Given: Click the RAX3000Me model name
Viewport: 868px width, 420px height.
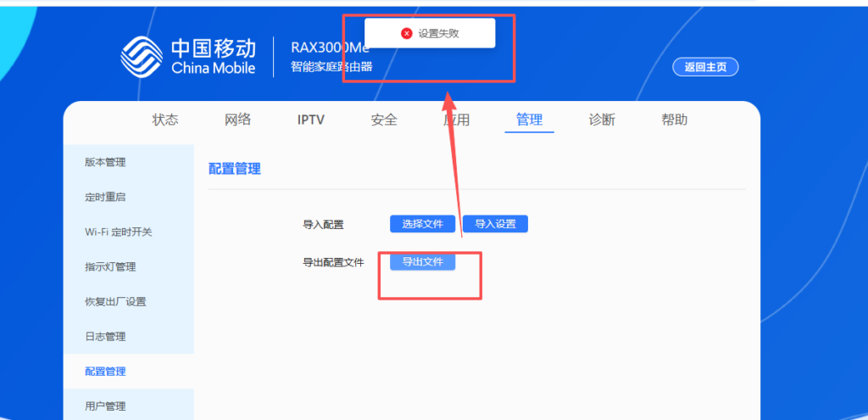Looking at the screenshot, I should 330,48.
